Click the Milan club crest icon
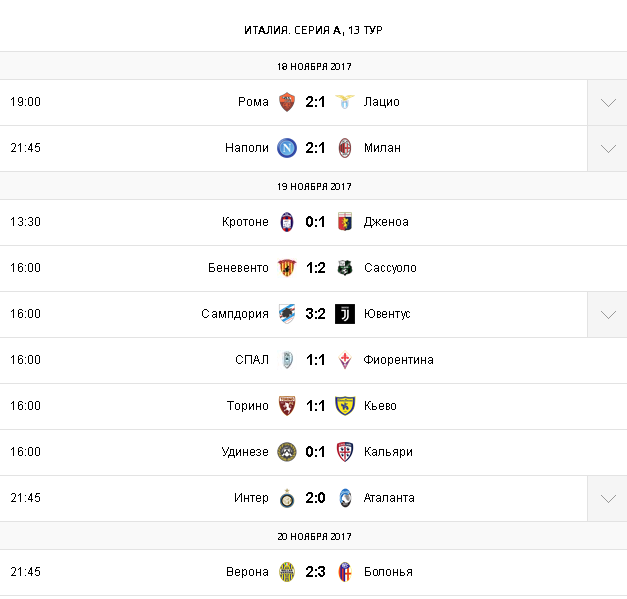The image size is (627, 599). point(345,148)
